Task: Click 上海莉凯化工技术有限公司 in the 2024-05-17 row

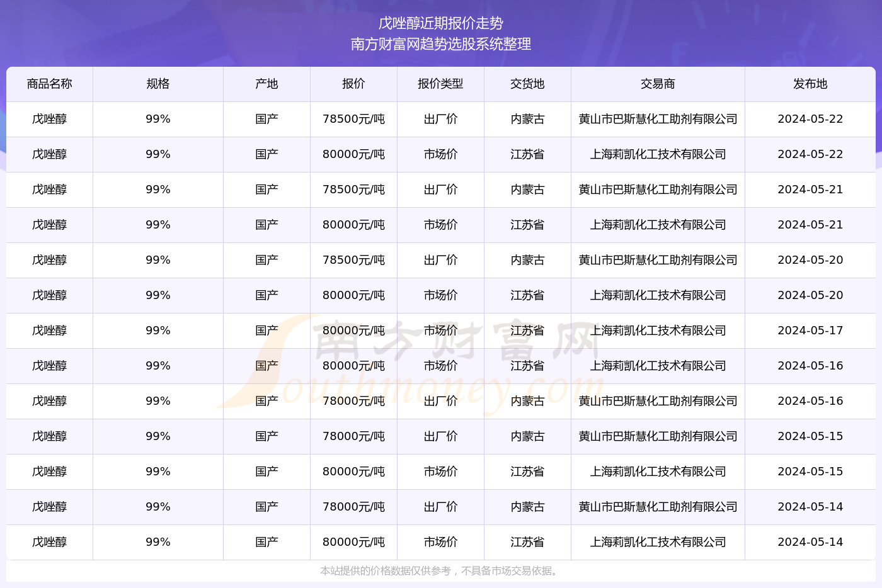Action: coord(658,331)
